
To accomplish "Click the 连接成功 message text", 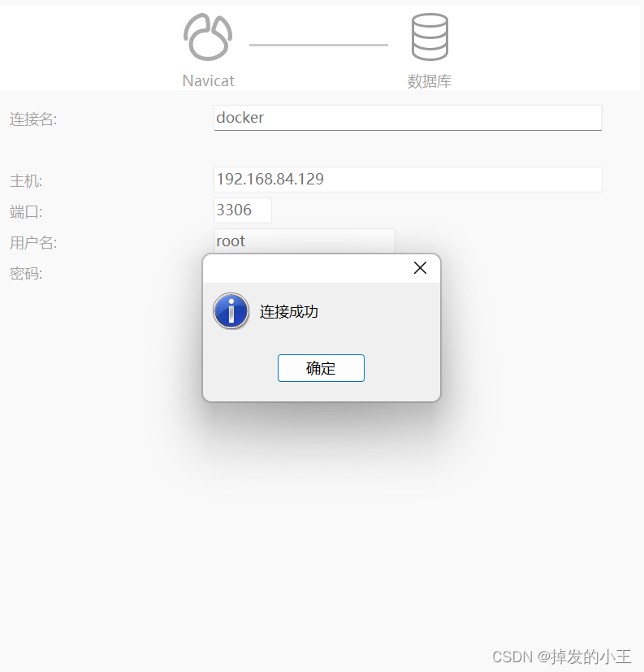I will coord(288,311).
